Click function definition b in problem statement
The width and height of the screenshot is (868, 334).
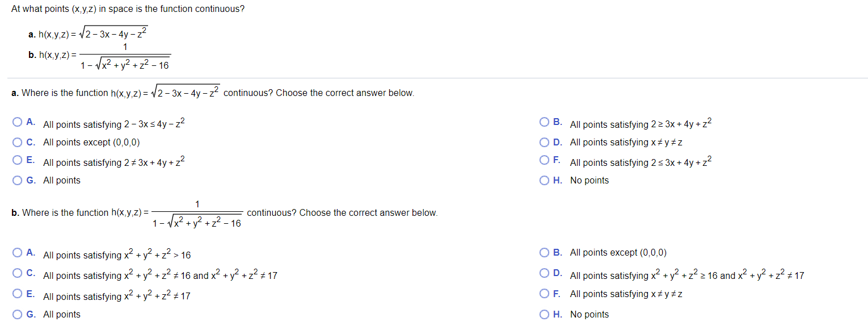[99, 56]
